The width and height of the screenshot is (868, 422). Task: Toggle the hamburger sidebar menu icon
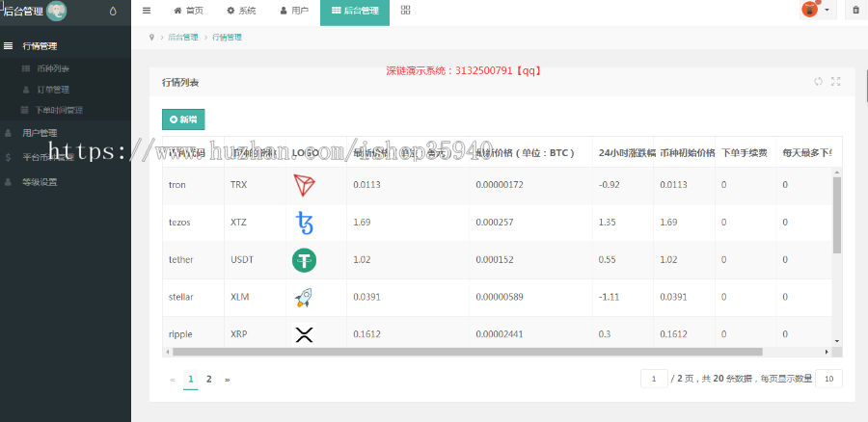[147, 11]
